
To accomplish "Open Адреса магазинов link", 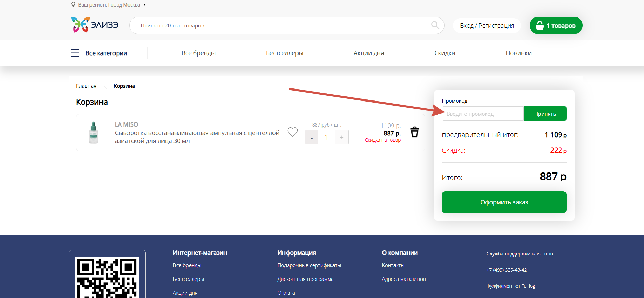I will pos(404,279).
